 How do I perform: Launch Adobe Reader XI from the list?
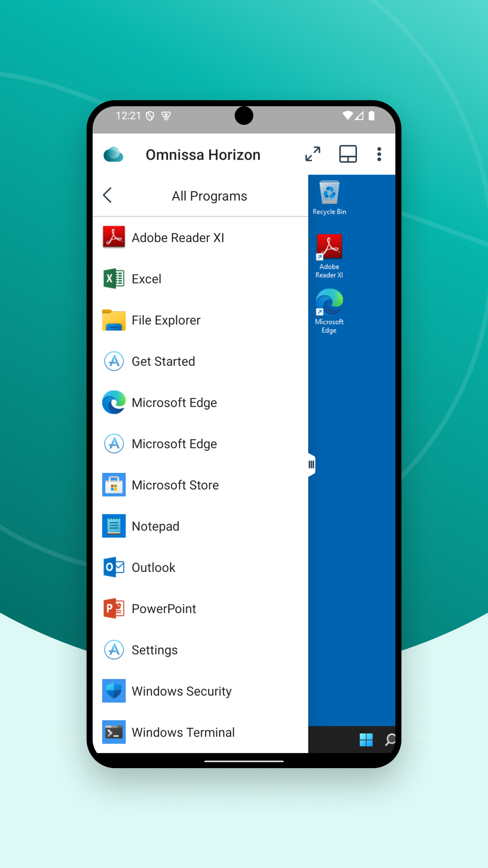coord(178,238)
